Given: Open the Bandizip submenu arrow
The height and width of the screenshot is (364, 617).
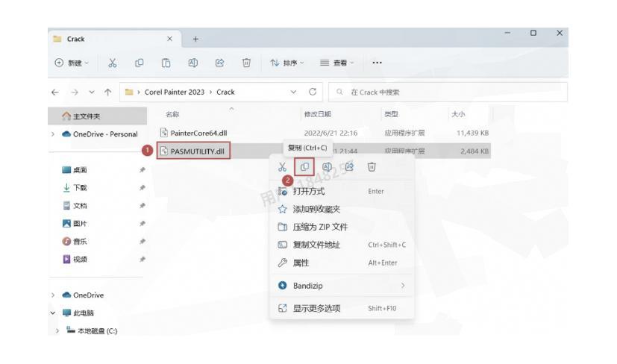Looking at the screenshot, I should [403, 286].
